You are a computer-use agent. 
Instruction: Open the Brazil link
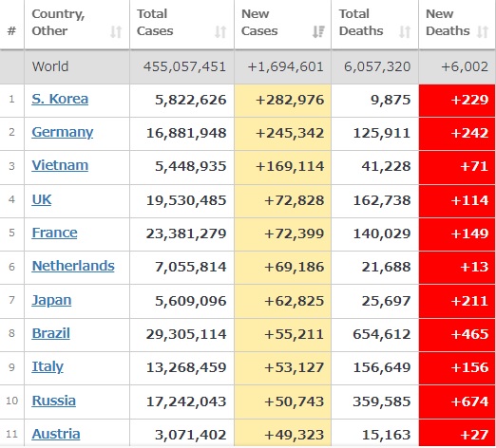[50, 333]
